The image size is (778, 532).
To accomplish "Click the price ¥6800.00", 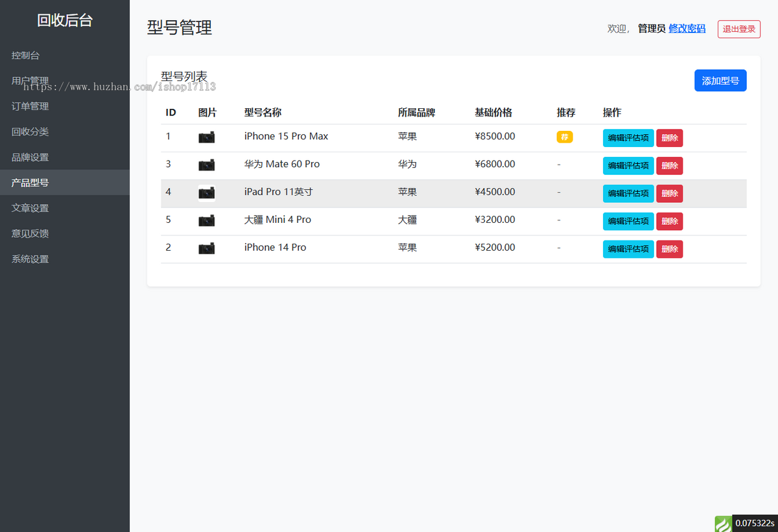I will coord(495,164).
